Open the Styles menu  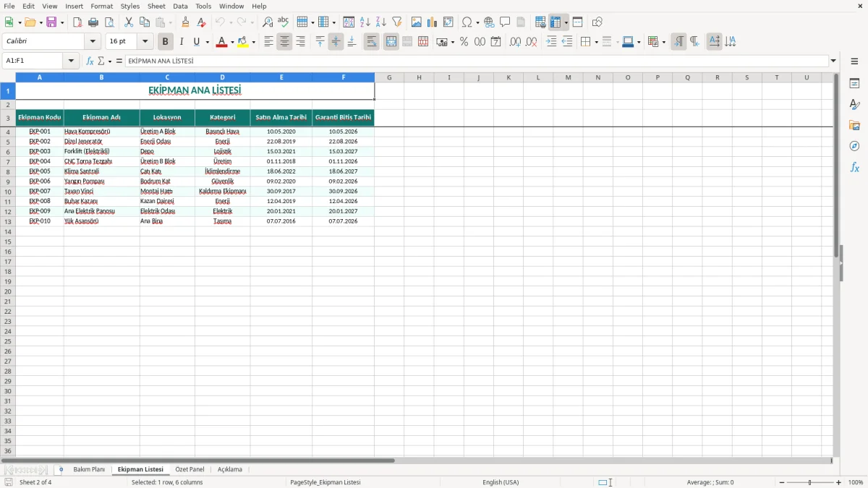tap(130, 6)
